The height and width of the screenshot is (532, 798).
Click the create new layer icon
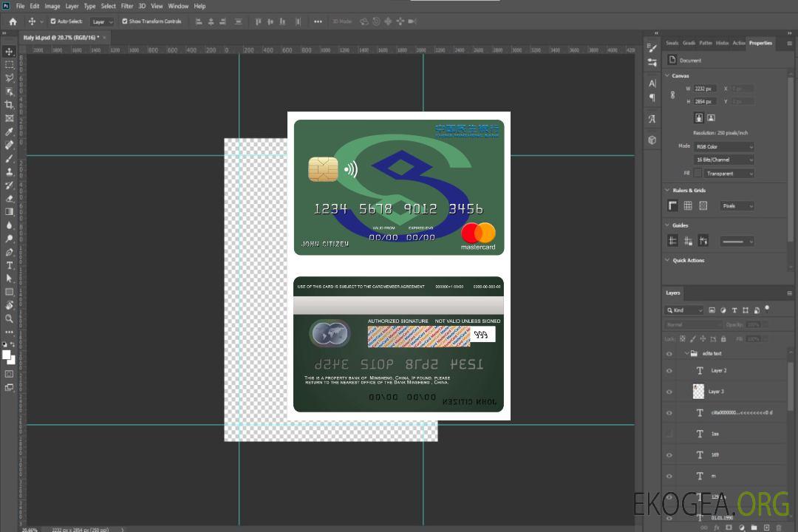(766, 528)
